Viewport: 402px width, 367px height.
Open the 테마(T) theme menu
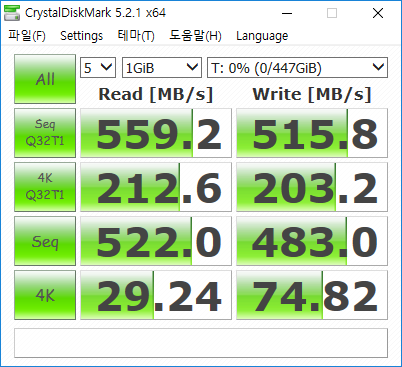(x=136, y=36)
